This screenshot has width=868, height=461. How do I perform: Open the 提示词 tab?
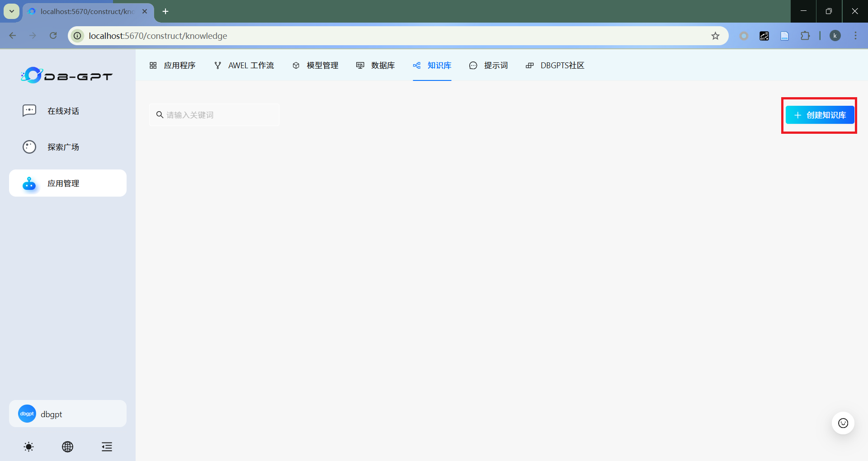[489, 66]
